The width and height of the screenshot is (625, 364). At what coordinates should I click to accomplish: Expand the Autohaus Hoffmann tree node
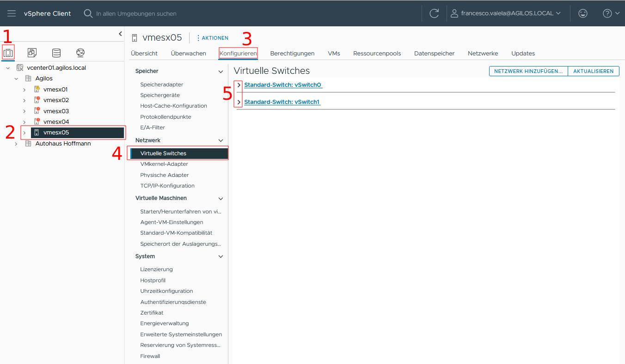point(16,144)
